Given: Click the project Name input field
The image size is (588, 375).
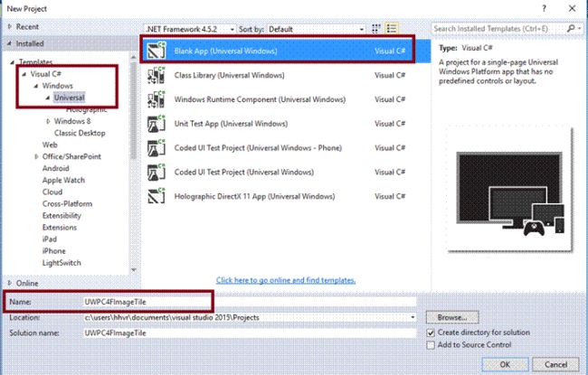Looking at the screenshot, I should pyautogui.click(x=250, y=302).
